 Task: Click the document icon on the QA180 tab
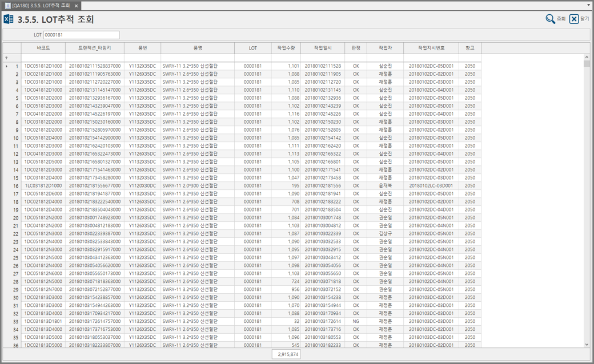(8, 6)
